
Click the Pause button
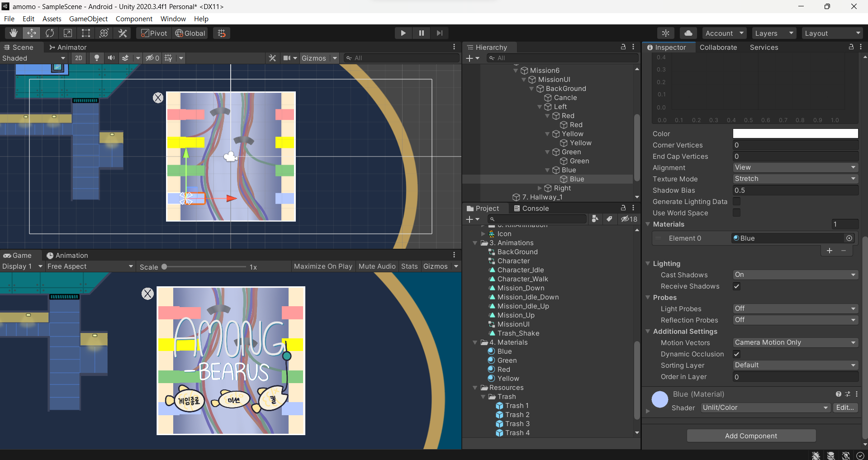[421, 33]
